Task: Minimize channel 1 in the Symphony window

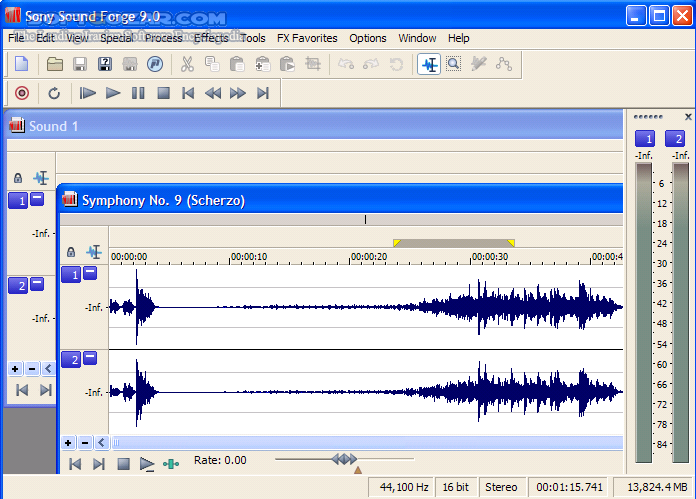Action: [90, 273]
